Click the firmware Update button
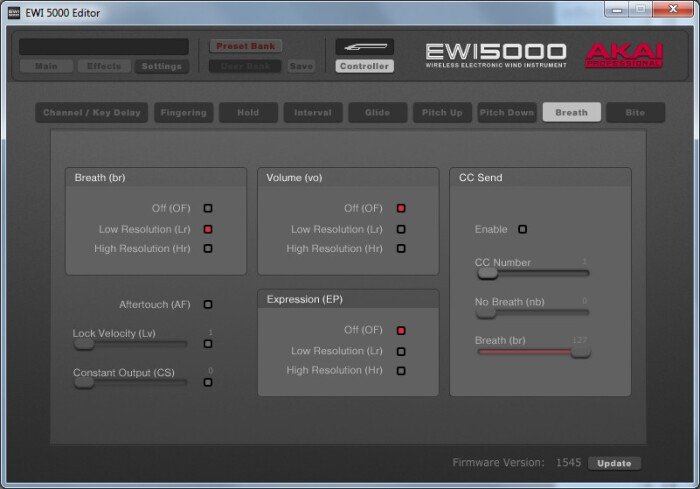Image resolution: width=700 pixels, height=489 pixels. click(x=614, y=463)
